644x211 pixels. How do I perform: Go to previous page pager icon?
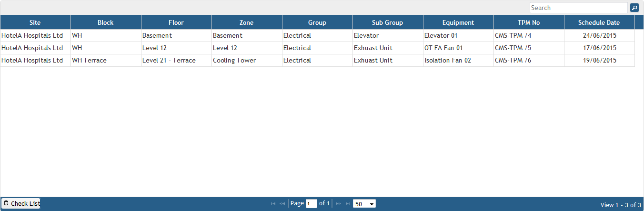click(282, 204)
